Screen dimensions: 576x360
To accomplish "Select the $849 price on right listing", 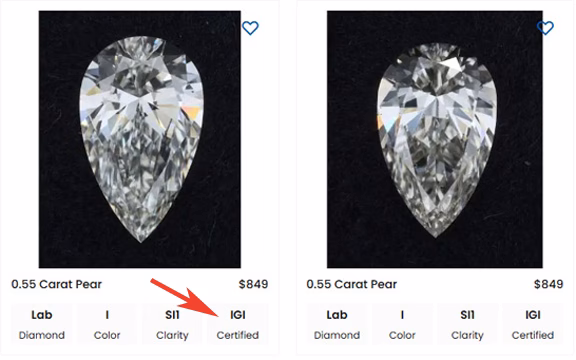I will 548,284.
